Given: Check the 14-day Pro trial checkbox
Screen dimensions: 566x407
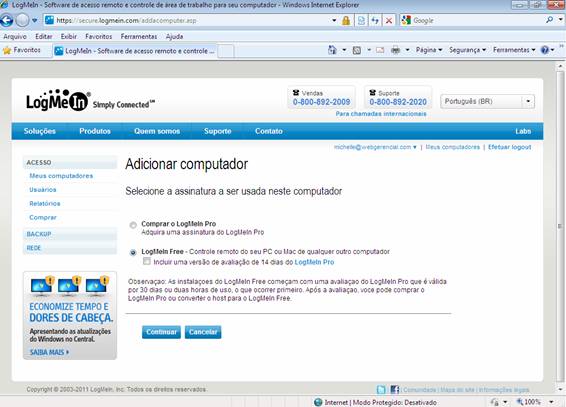Looking at the screenshot, I should tap(147, 261).
